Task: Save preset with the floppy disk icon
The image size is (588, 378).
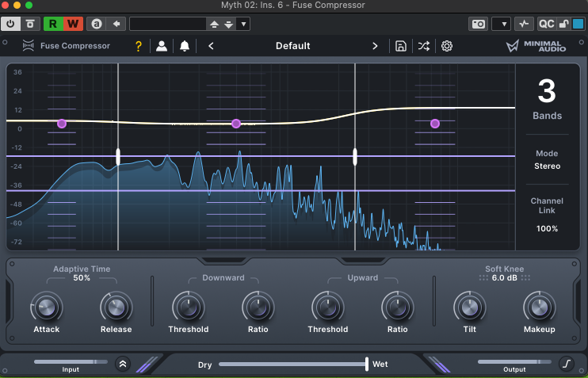Action: (400, 46)
